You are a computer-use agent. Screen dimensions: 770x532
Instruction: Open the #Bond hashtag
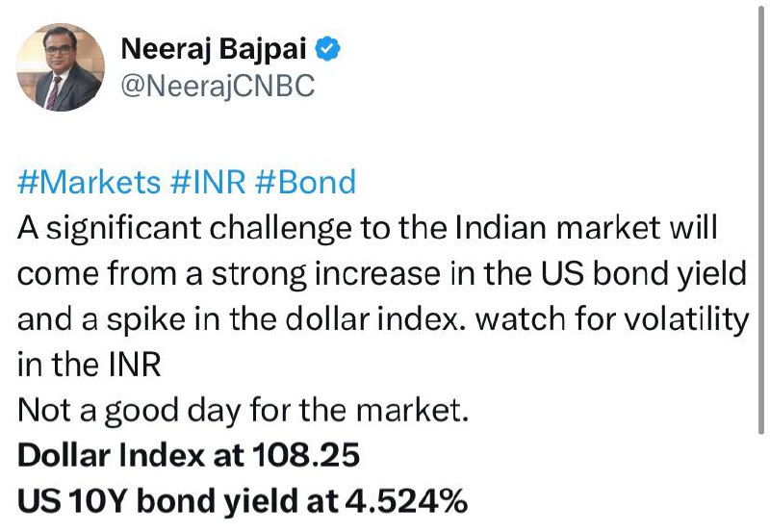(305, 182)
